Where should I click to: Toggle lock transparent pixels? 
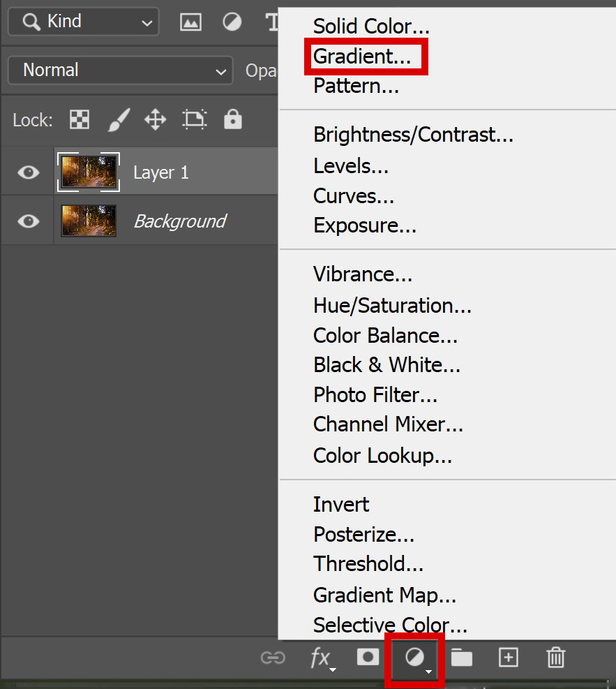80,119
